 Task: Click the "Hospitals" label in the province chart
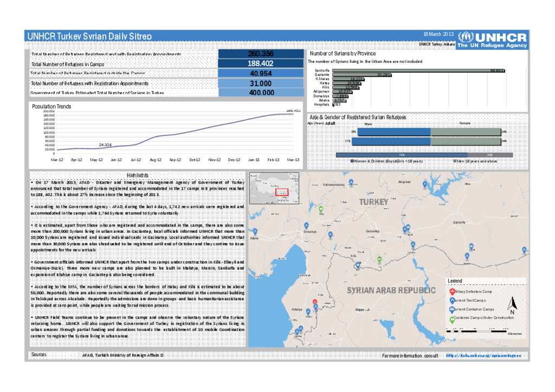point(322,104)
